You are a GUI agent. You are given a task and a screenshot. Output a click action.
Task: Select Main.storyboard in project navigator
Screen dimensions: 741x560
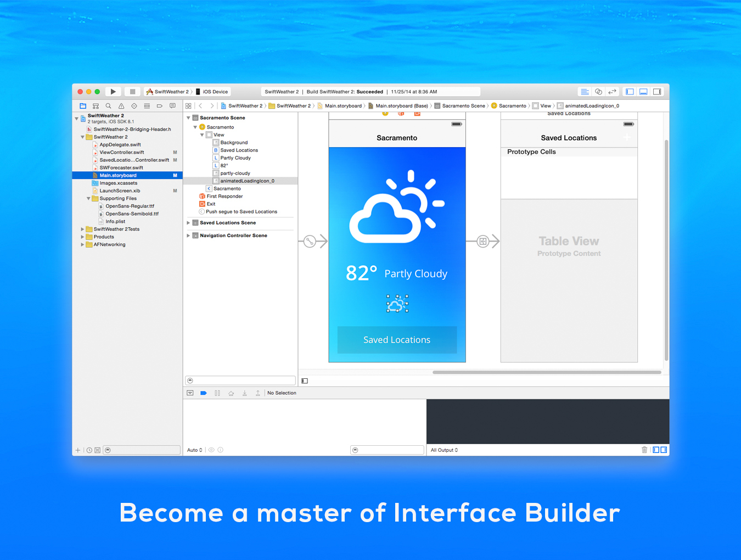point(127,176)
